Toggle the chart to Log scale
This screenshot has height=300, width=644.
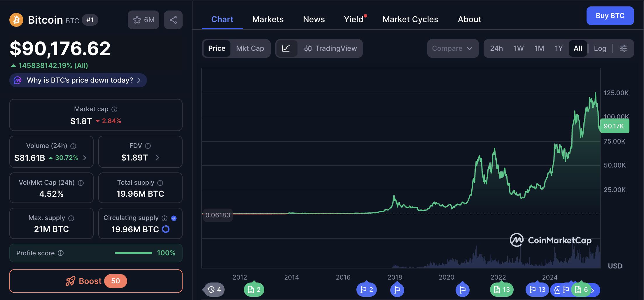click(x=600, y=48)
